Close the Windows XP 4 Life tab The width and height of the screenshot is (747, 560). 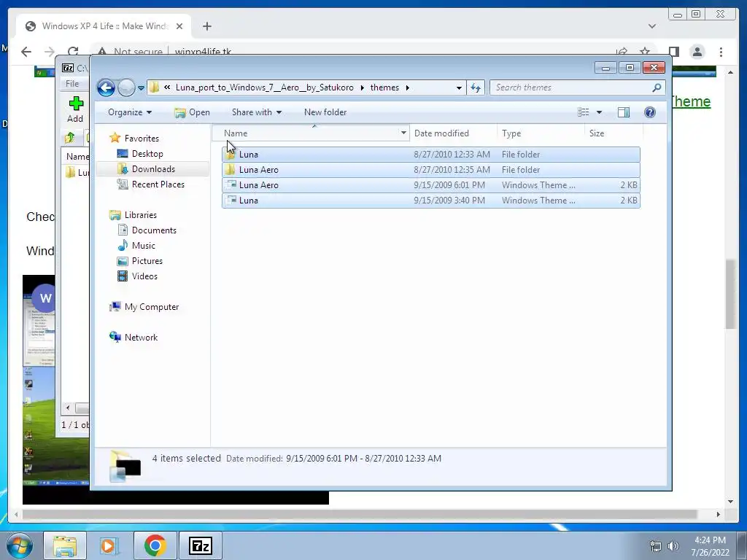[179, 26]
